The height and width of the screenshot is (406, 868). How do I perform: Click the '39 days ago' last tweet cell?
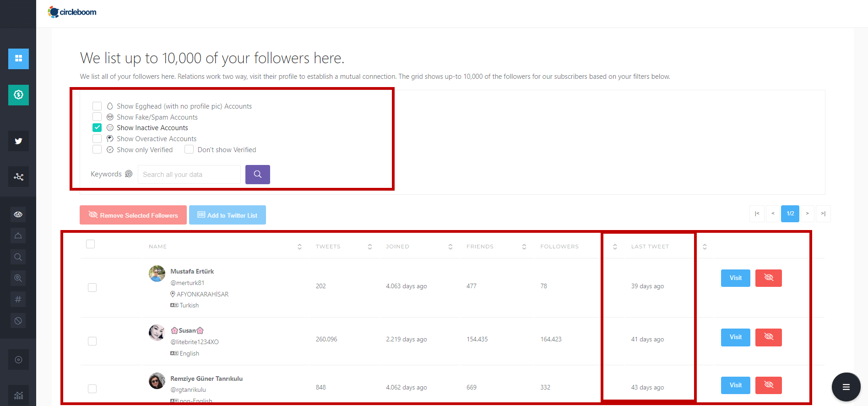pos(648,286)
